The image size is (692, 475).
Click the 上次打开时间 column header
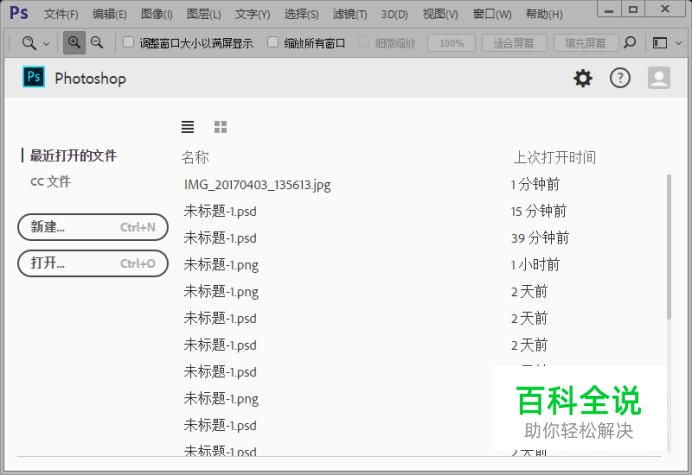(554, 157)
